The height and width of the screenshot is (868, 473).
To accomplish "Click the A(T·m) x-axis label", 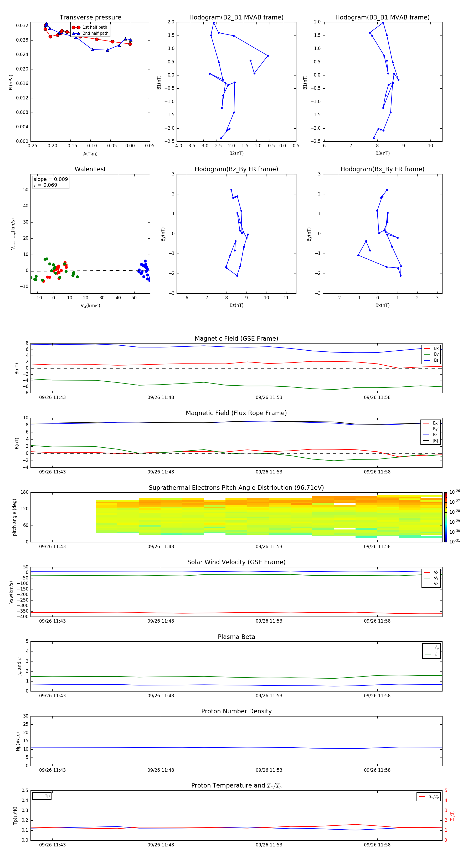I will click(90, 154).
